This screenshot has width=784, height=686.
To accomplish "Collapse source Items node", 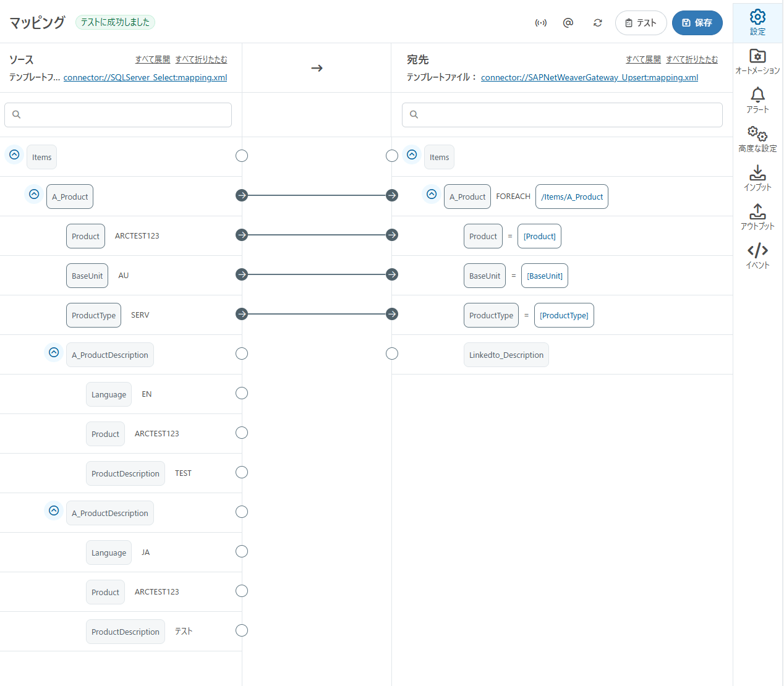I will tap(14, 155).
